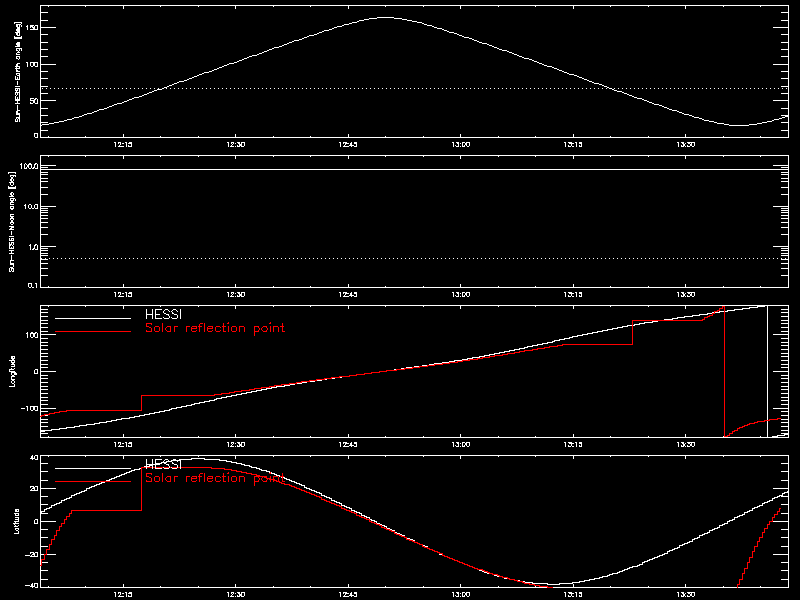This screenshot has height=600, width=800.
Task: Pick the 0 tick on Longitude plot
Action: [36, 371]
